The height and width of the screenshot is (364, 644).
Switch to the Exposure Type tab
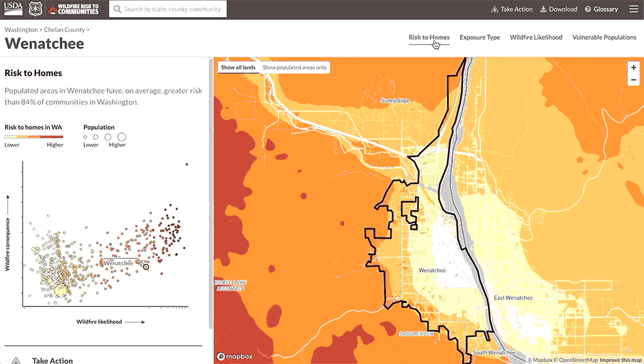480,37
